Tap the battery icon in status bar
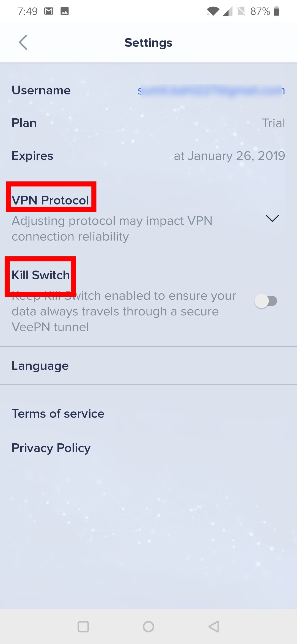The height and width of the screenshot is (644, 297). [x=277, y=11]
